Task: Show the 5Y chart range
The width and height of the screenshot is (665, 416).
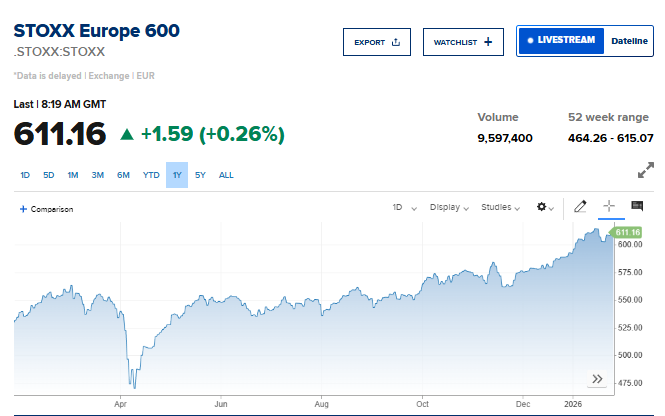Action: 201,175
